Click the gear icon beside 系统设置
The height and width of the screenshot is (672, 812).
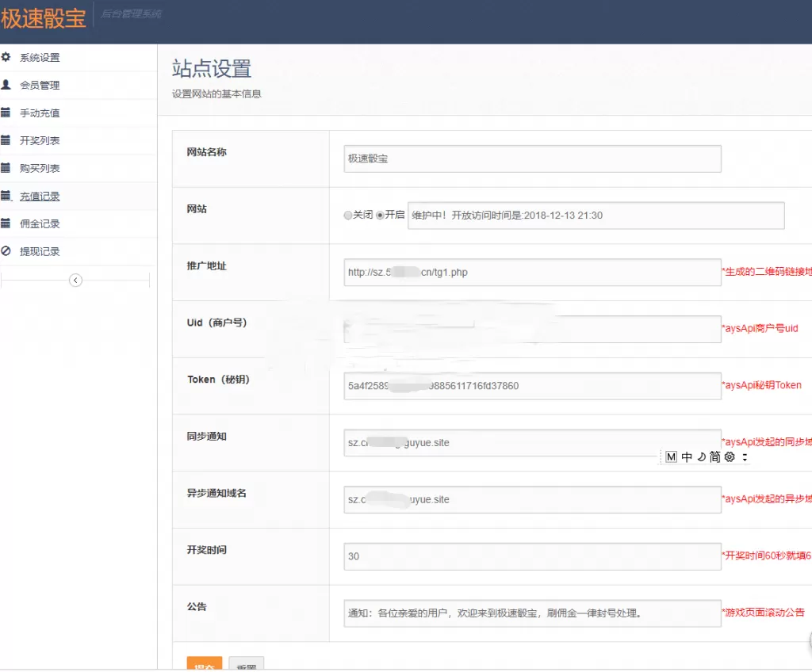(6, 57)
